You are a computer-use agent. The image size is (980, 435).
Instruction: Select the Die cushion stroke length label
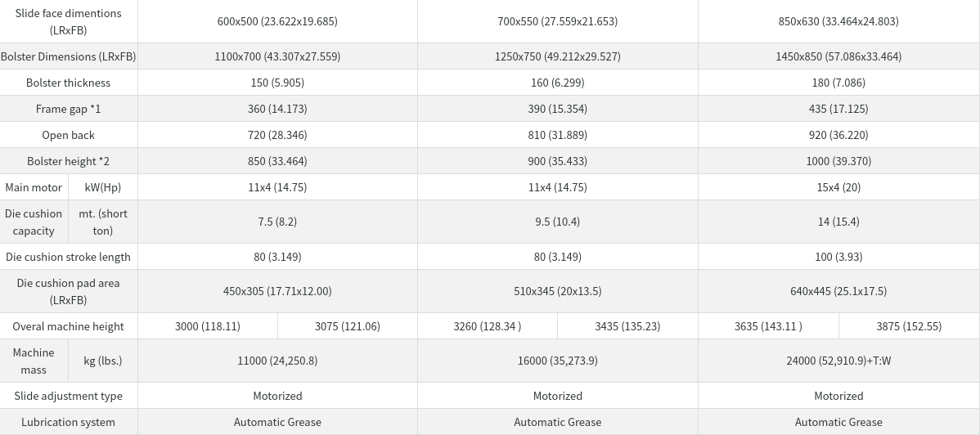tap(69, 257)
